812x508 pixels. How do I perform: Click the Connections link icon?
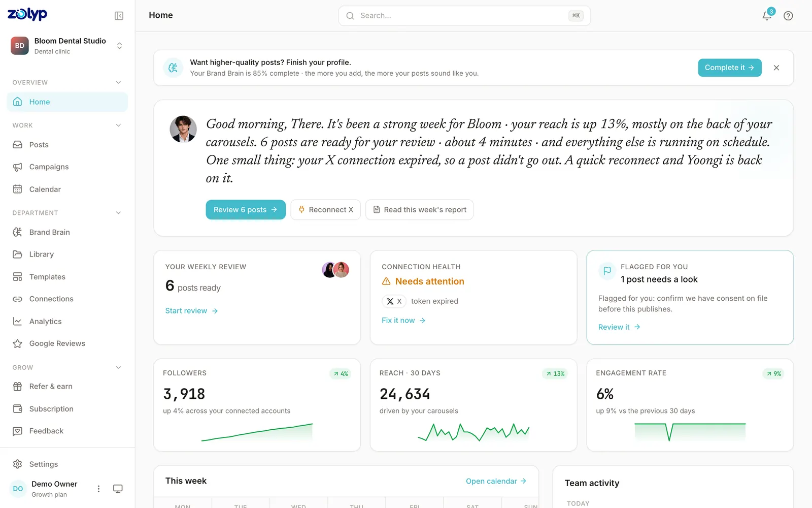pyautogui.click(x=17, y=299)
